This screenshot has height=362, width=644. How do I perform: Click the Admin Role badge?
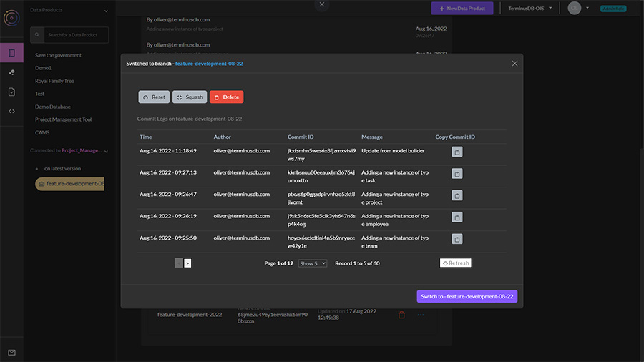[x=613, y=8]
